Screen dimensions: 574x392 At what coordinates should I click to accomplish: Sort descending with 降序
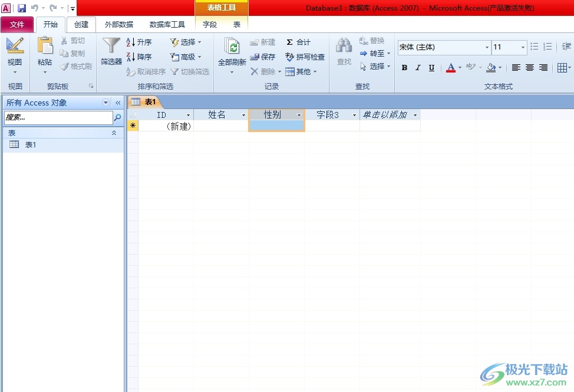tap(138, 57)
